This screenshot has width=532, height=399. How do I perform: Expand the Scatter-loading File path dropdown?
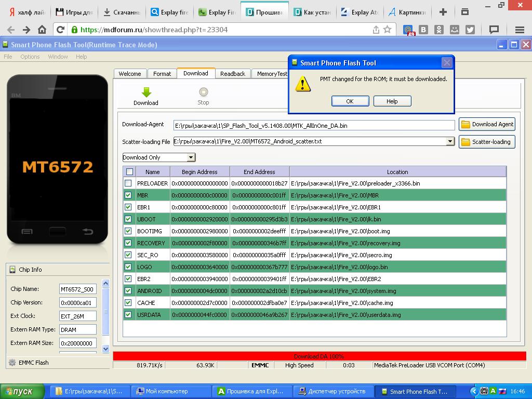(450, 141)
